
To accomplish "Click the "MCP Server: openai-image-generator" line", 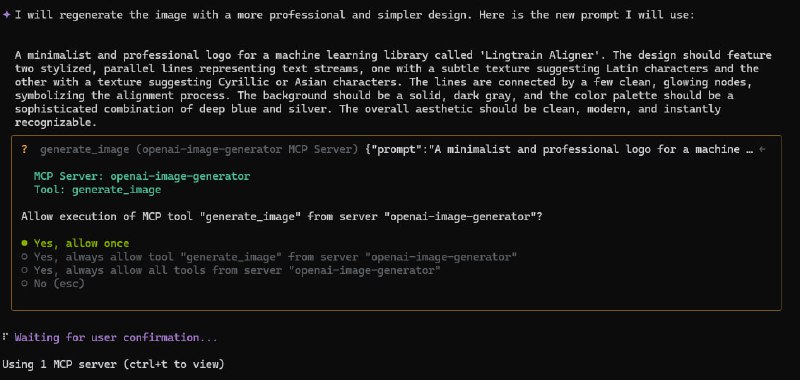I will pos(142,176).
